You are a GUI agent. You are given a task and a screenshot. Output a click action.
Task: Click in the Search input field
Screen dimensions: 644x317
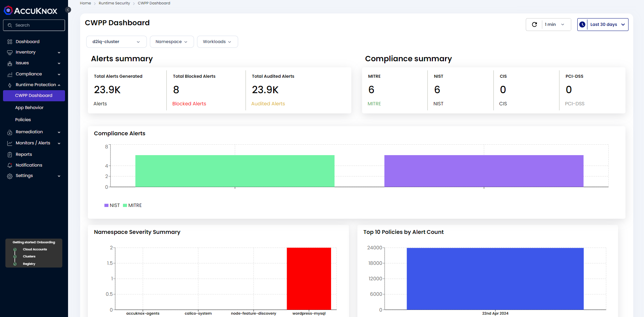point(34,25)
